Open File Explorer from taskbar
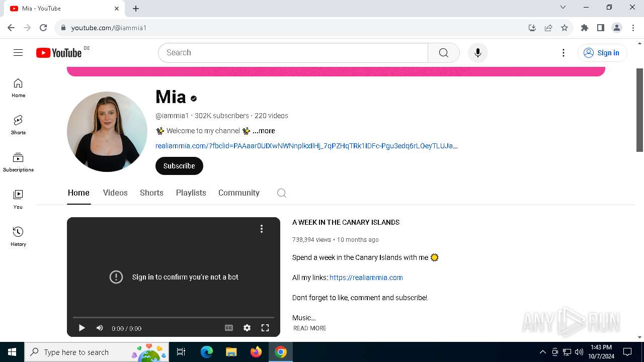 pos(231,352)
